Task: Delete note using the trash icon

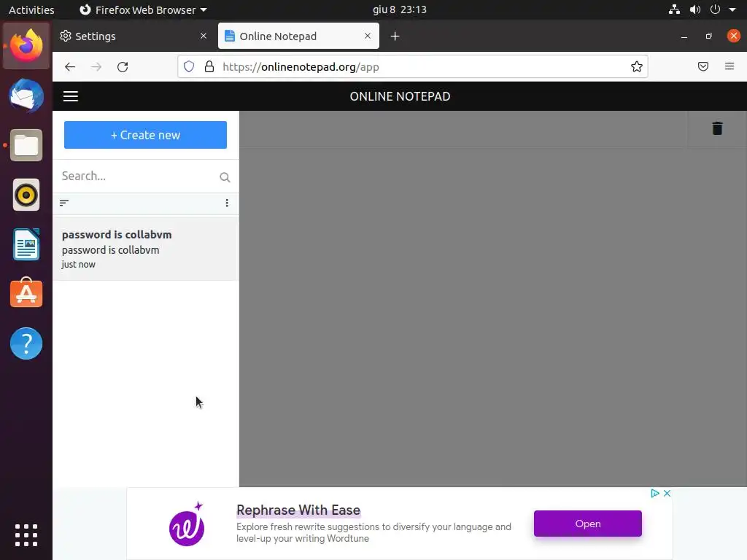Action: coord(717,128)
